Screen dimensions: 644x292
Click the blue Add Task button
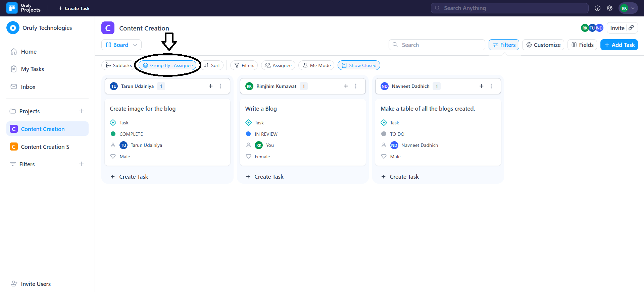click(619, 45)
